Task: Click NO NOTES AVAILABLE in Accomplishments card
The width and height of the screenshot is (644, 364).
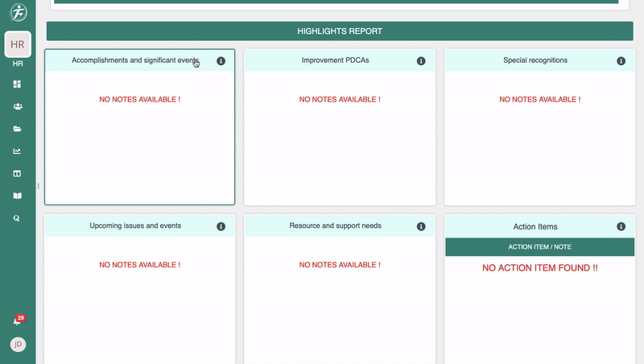Action: (139, 99)
